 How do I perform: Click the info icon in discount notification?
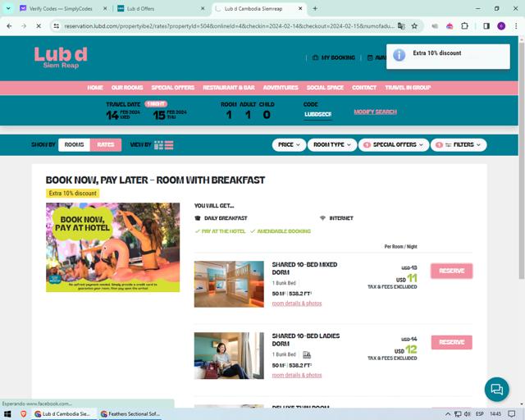399,55
